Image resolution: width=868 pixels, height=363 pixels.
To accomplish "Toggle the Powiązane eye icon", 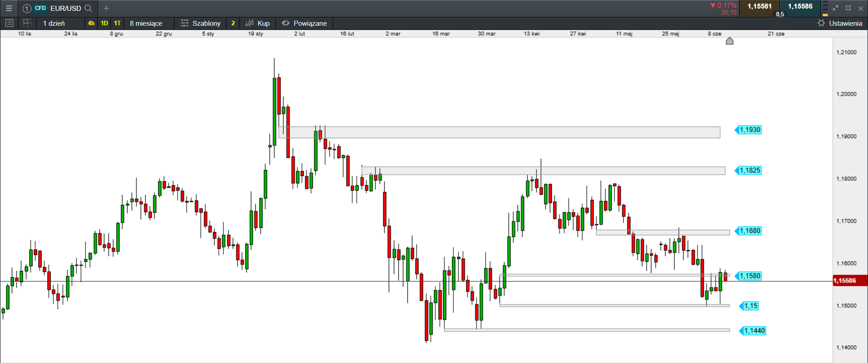I will point(285,23).
